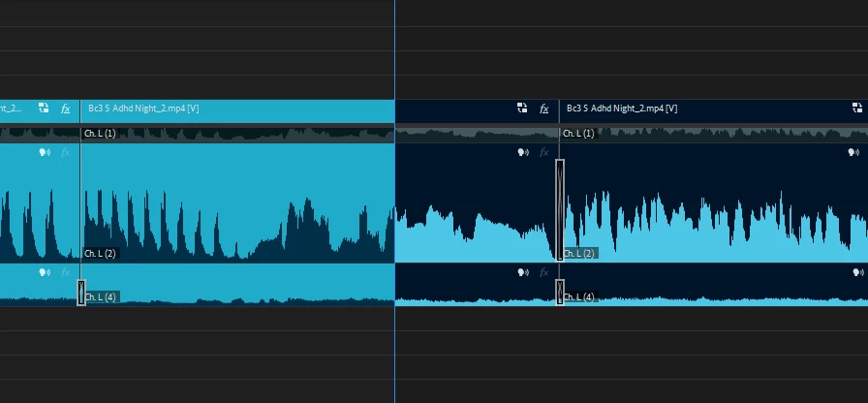Select the highlighted Bc3 S Adhd Night_2.mp4 [V] clip name
The height and width of the screenshot is (403, 868).
(x=143, y=108)
